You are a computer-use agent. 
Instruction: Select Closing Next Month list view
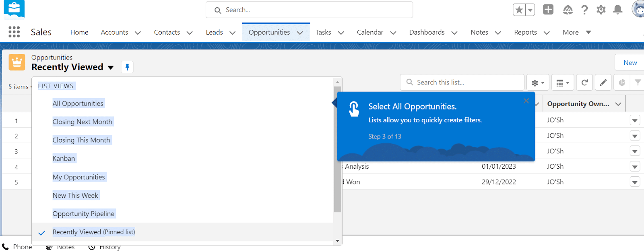pos(83,122)
